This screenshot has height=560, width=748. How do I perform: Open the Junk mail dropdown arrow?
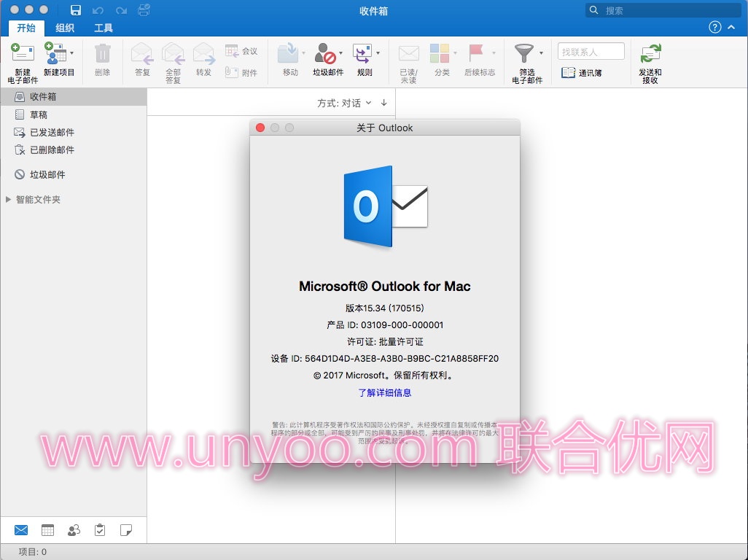pyautogui.click(x=340, y=53)
